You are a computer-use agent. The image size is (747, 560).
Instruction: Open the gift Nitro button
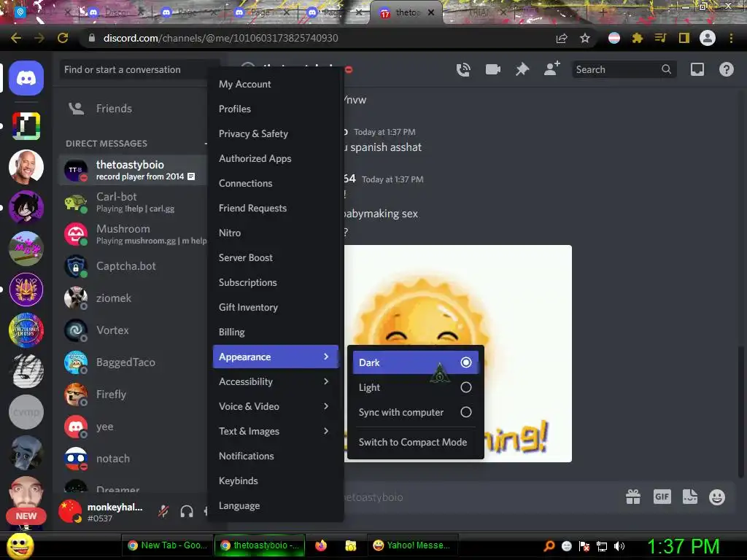(632, 497)
